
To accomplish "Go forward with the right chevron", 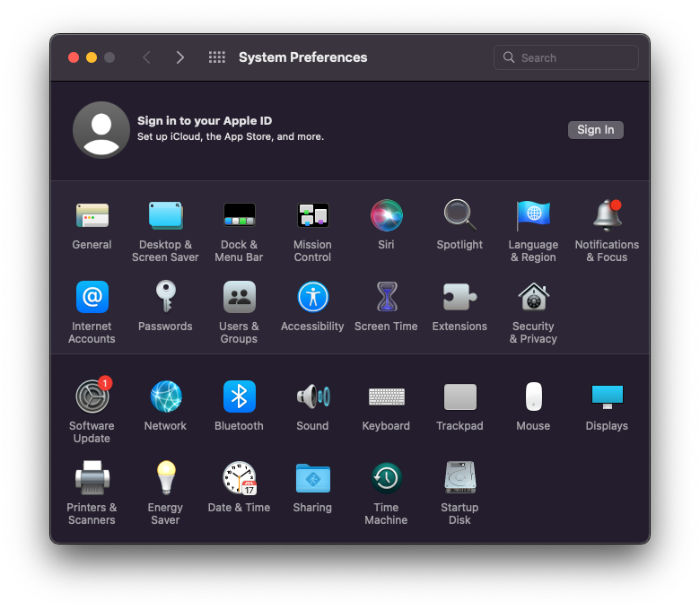I will click(x=179, y=57).
